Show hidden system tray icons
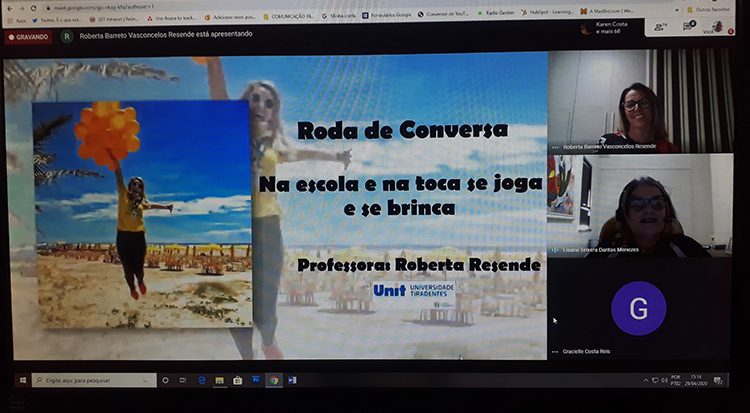 pyautogui.click(x=645, y=380)
